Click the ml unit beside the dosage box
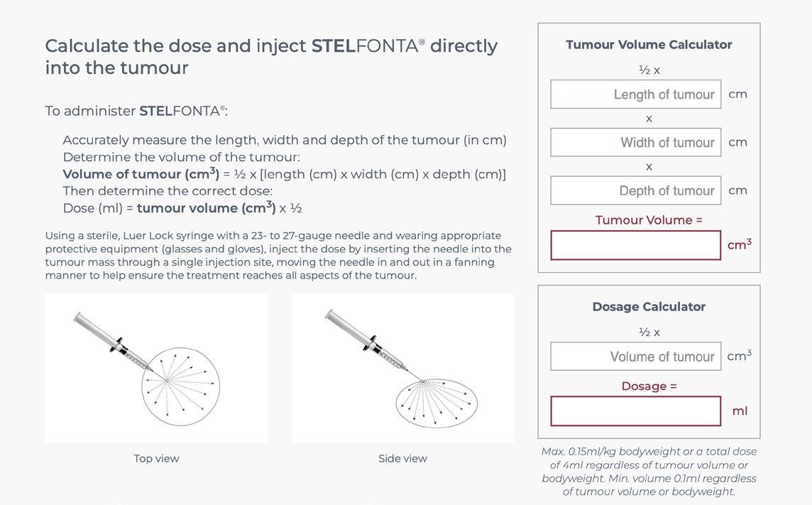The image size is (812, 505). [x=740, y=411]
